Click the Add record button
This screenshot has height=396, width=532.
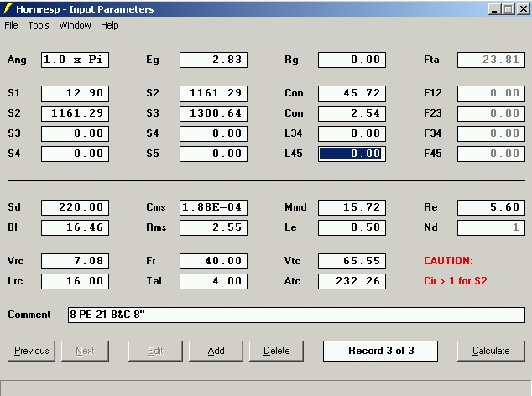(216, 351)
